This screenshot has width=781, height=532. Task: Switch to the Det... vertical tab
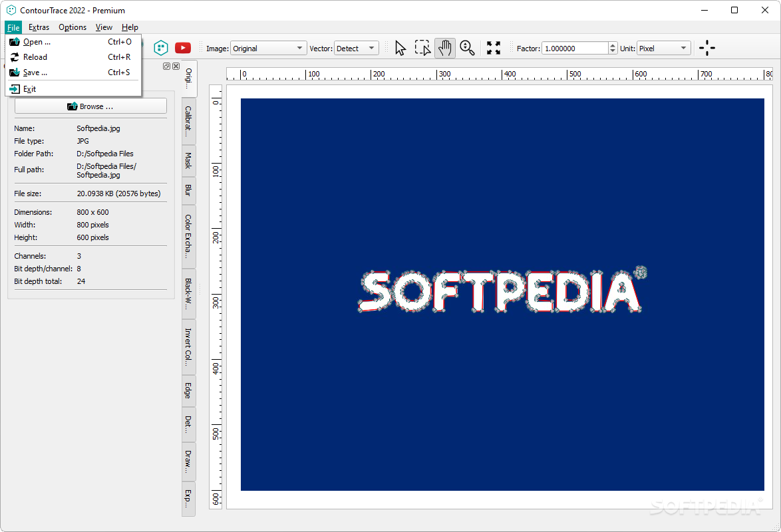click(188, 424)
